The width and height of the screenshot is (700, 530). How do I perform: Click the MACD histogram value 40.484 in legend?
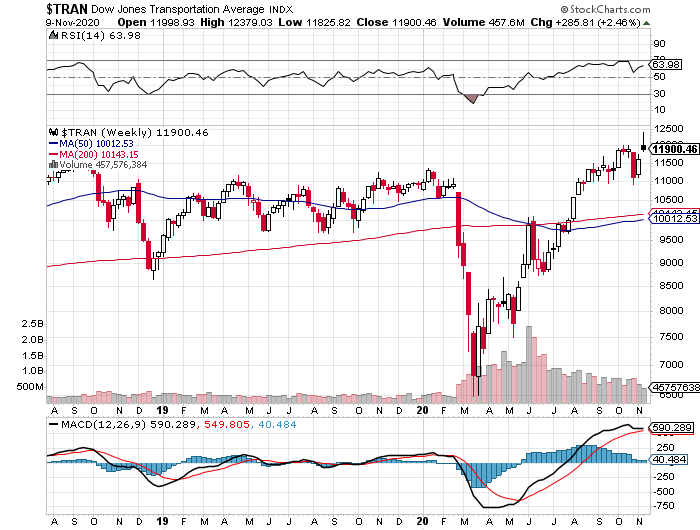[277, 425]
